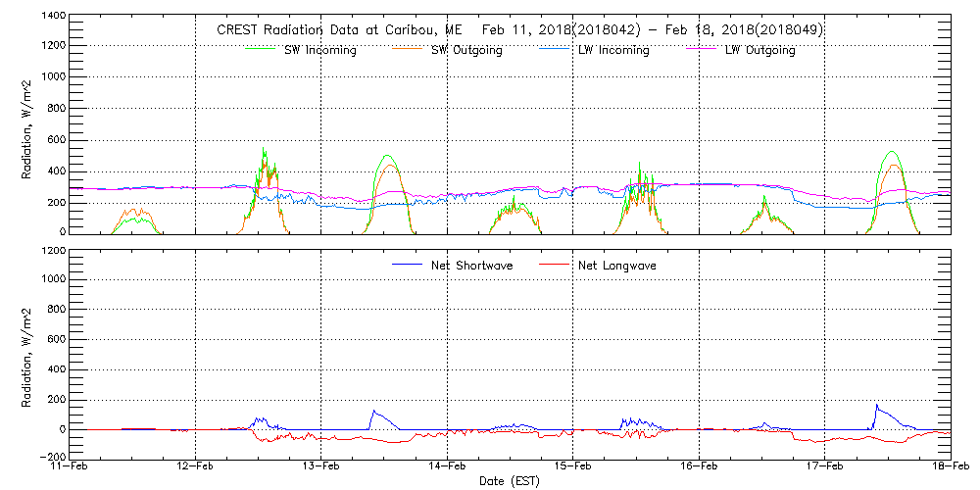Screen dimensions: 980x490
Task: Click the 11-Feb date tick label
Action: (70, 467)
